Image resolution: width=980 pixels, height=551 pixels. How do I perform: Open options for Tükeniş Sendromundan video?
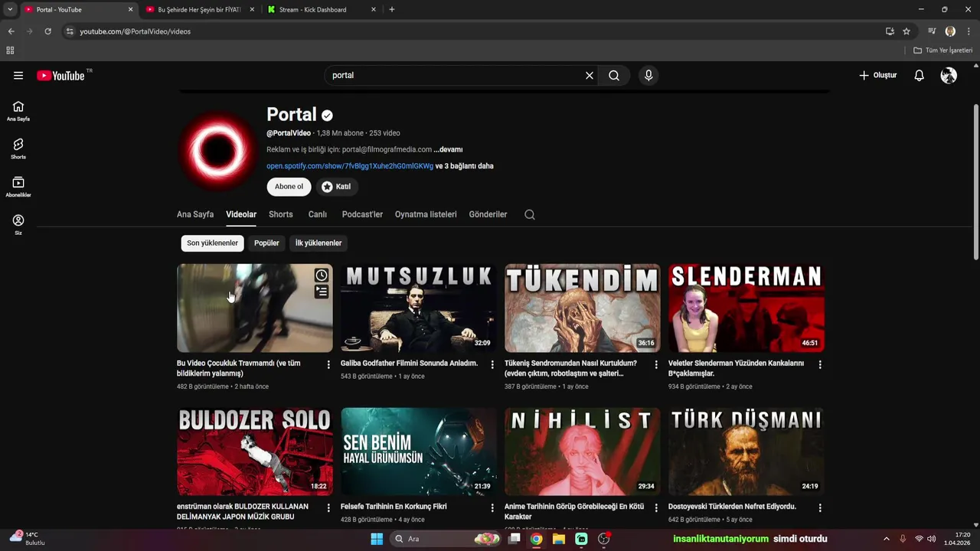click(656, 364)
